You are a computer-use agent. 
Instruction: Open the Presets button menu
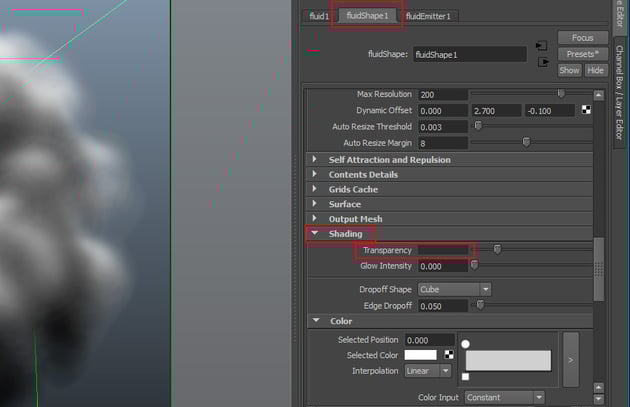click(x=583, y=54)
